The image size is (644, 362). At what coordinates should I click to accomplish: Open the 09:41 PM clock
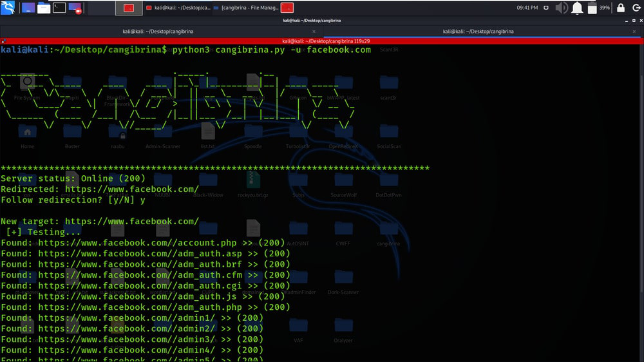click(527, 8)
